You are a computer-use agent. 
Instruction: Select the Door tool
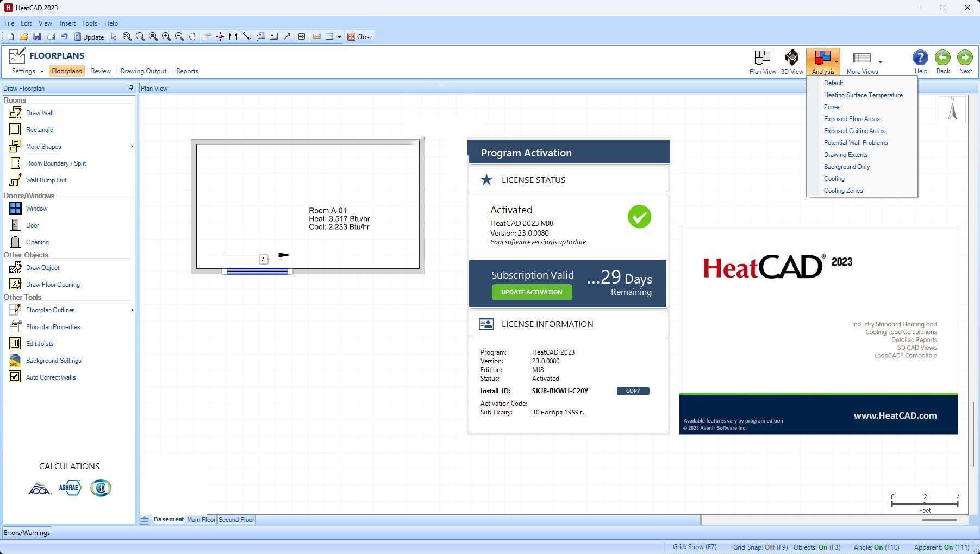coord(32,225)
